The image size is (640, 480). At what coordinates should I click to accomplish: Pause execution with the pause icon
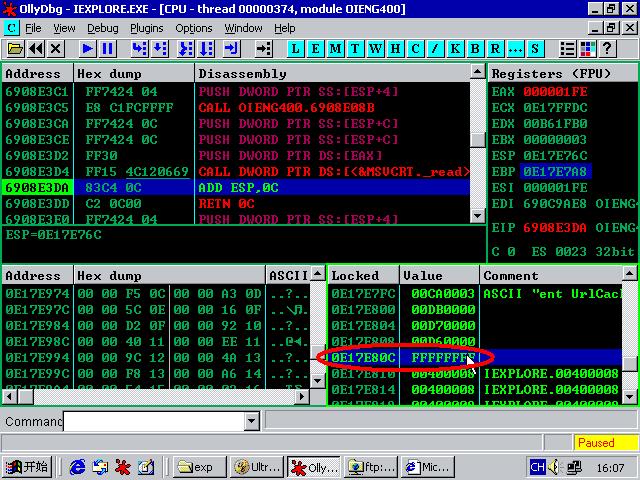pyautogui.click(x=107, y=49)
